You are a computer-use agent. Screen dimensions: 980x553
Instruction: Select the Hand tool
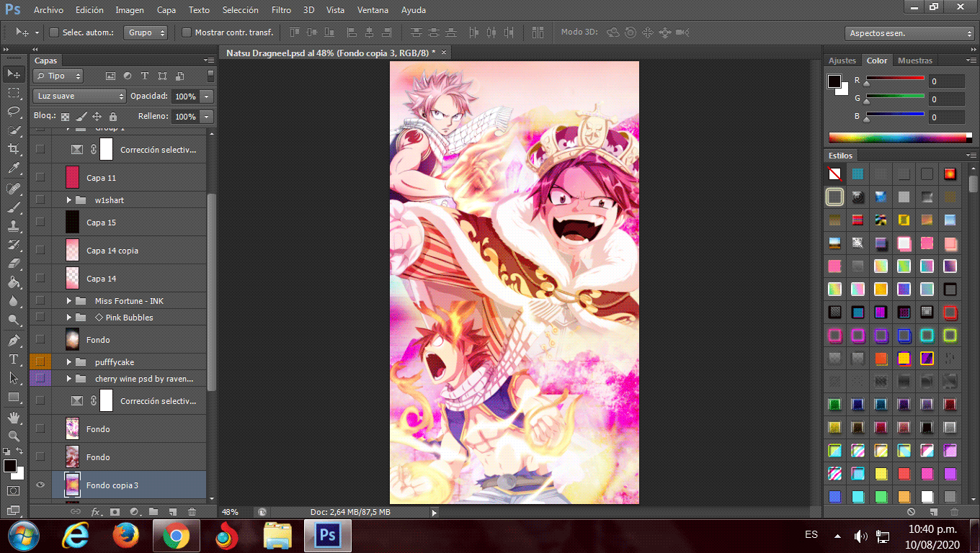13,418
